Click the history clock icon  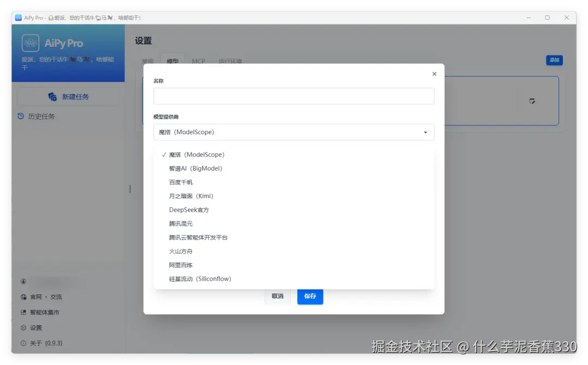tap(21, 116)
